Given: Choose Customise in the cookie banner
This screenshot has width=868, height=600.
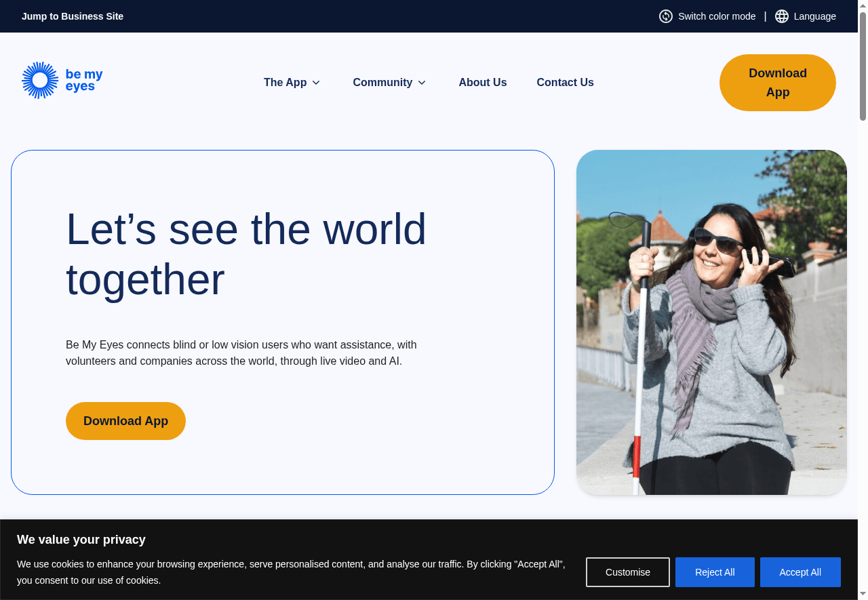Looking at the screenshot, I should click(627, 572).
